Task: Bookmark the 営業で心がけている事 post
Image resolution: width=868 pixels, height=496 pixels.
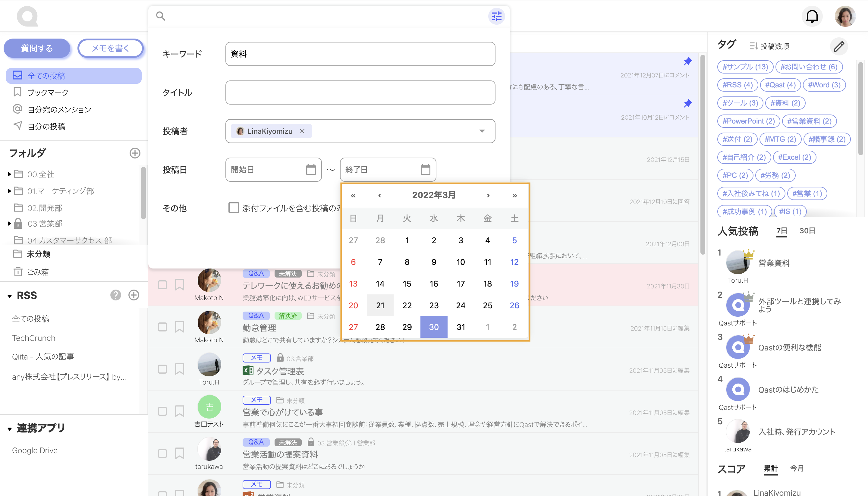Action: coord(180,411)
